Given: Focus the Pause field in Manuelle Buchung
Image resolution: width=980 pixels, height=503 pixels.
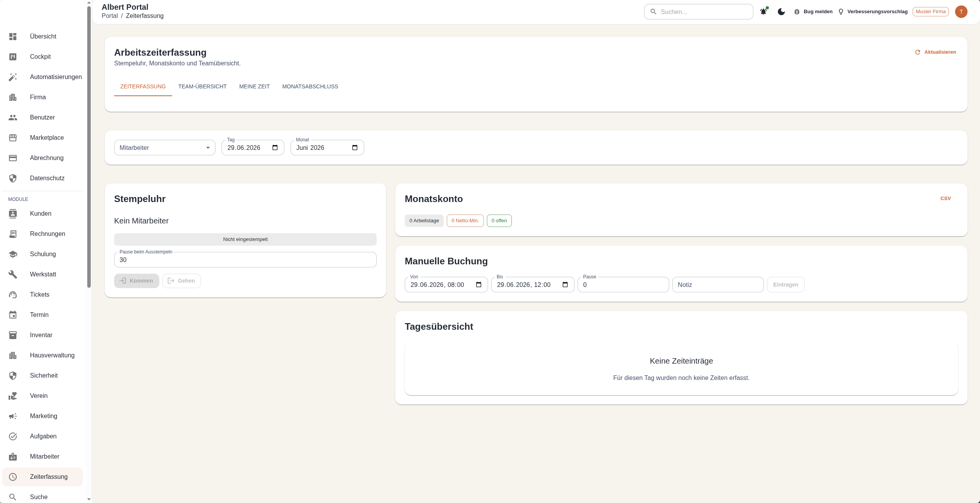Looking at the screenshot, I should pos(623,285).
